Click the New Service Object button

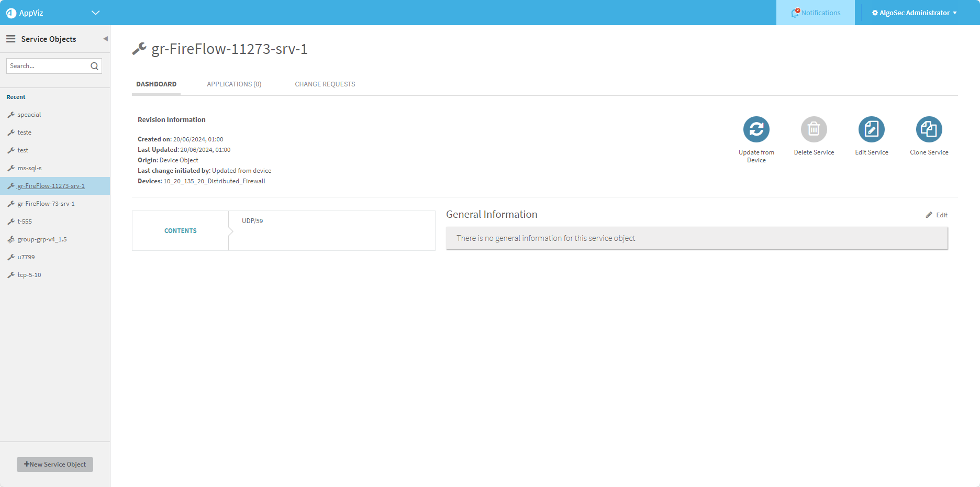(55, 464)
